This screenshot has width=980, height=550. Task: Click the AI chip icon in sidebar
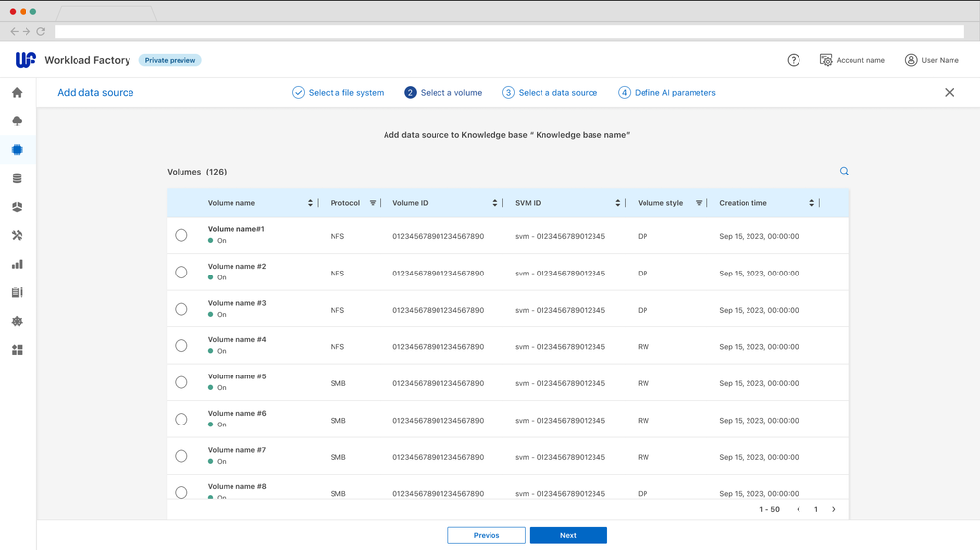point(17,150)
